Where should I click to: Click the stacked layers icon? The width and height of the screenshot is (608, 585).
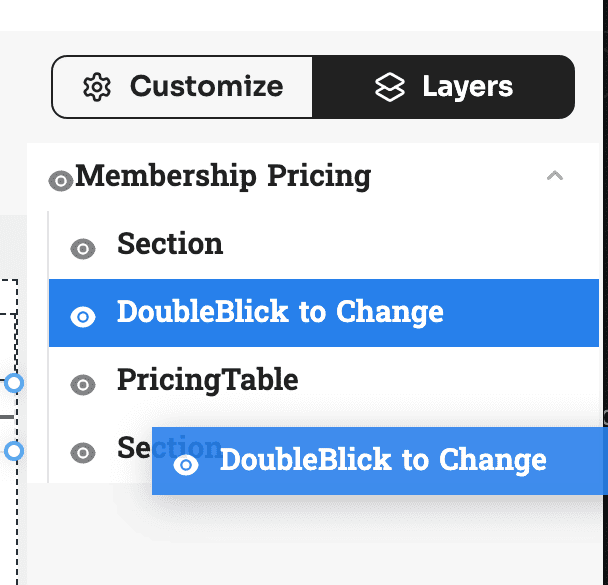coord(390,87)
